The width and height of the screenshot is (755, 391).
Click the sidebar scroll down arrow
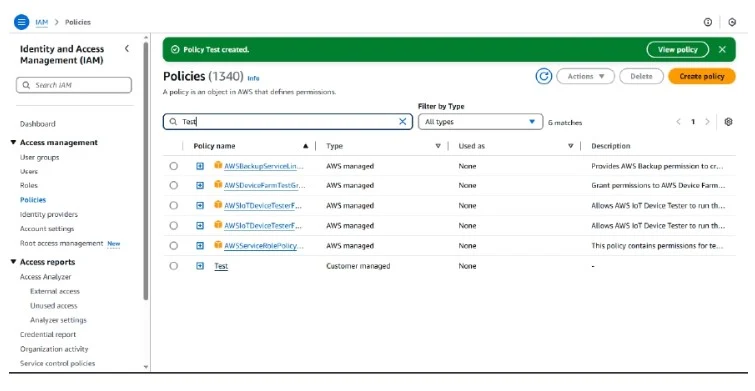coord(146,367)
